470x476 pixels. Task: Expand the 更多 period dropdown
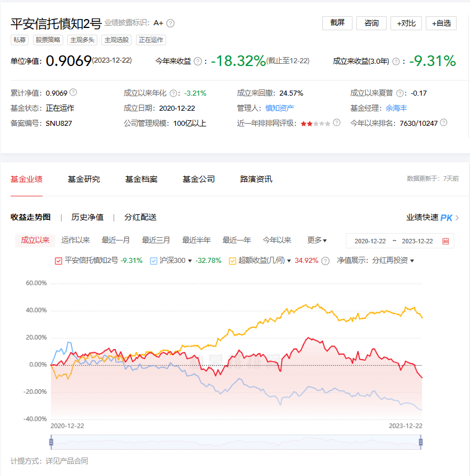point(317,240)
